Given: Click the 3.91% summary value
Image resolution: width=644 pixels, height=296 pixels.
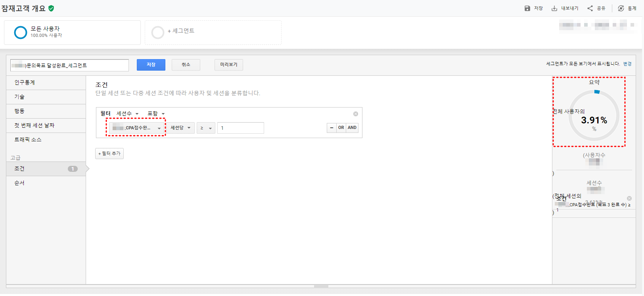Looking at the screenshot, I should pos(594,120).
